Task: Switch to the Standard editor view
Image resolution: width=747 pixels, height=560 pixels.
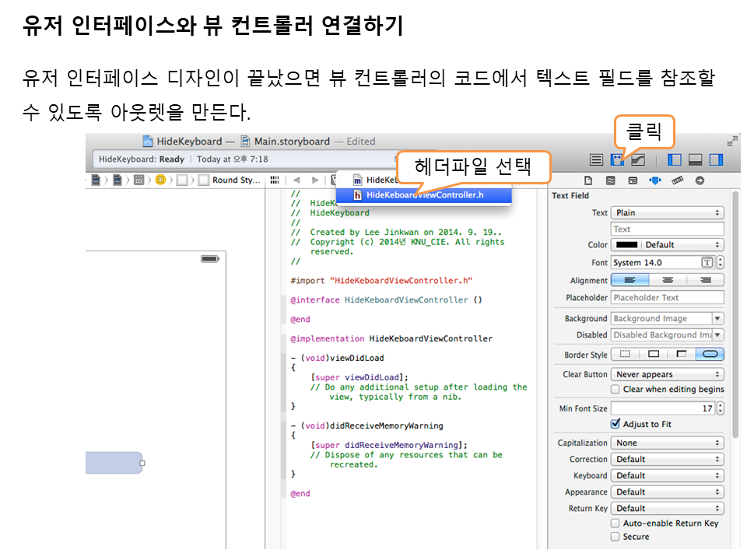Action: (x=597, y=160)
